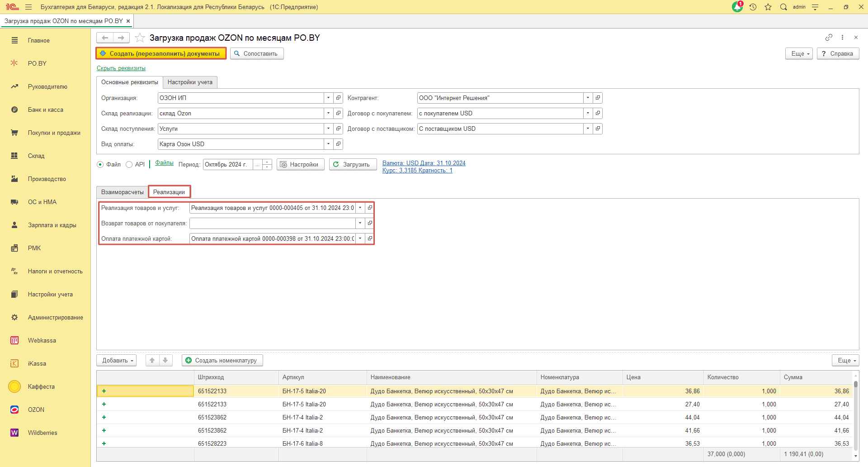Expand Вид оплаты dropdown arrow
The height and width of the screenshot is (467, 868).
pos(329,144)
